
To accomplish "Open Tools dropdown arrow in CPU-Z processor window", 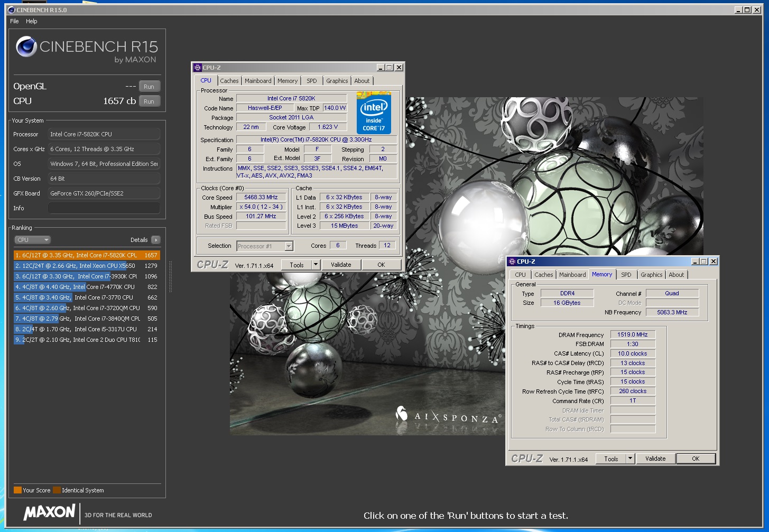I will pos(316,265).
